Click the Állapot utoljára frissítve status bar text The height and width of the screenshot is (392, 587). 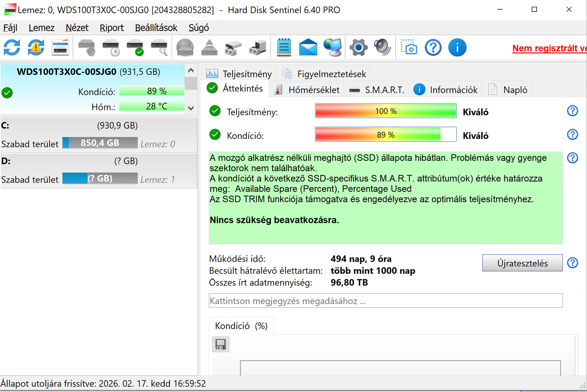pos(103,384)
